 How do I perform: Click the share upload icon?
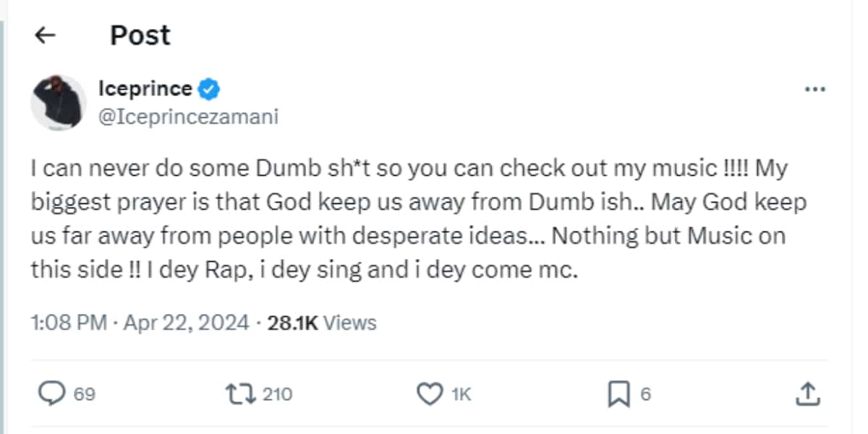(807, 393)
